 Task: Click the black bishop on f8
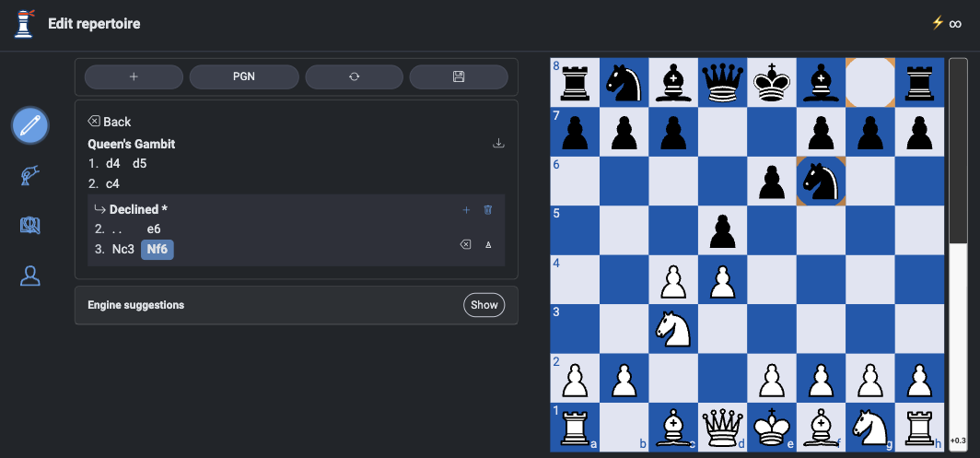[821, 82]
